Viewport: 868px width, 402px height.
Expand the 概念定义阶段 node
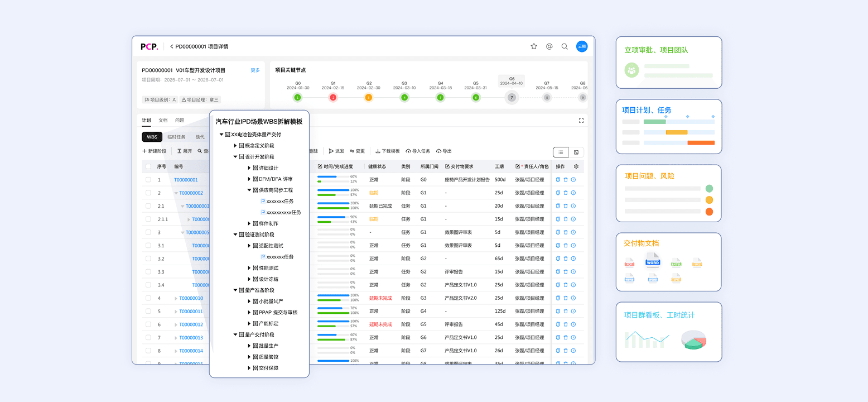pyautogui.click(x=234, y=146)
